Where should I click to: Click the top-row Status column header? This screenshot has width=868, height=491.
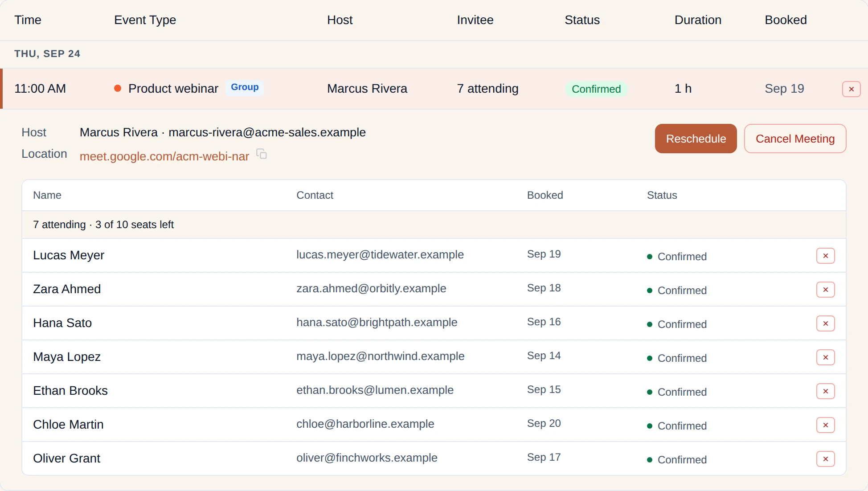(582, 20)
